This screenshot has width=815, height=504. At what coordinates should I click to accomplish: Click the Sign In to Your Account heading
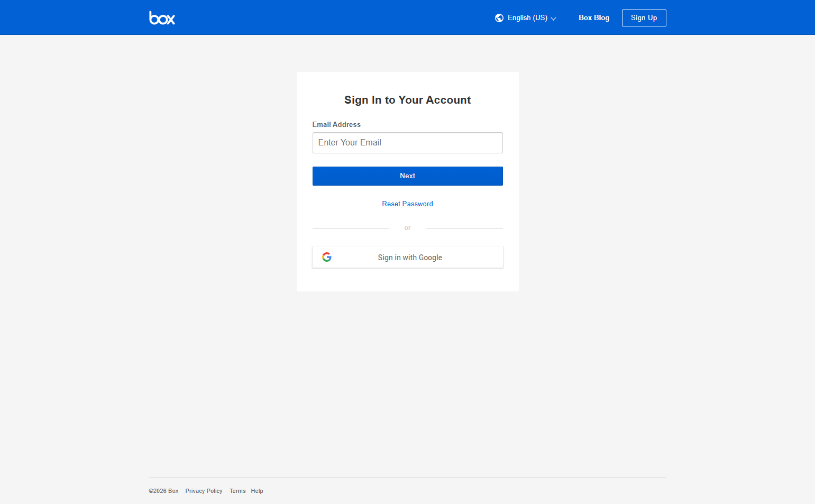407,100
